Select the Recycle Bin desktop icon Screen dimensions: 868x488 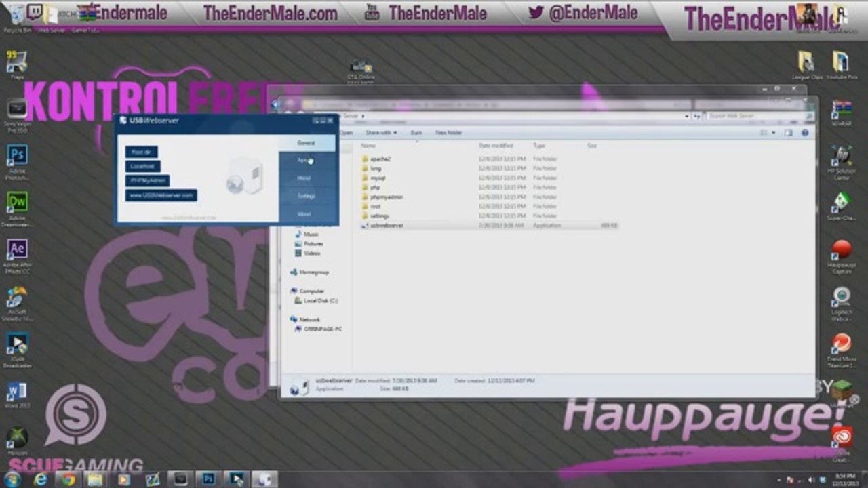point(17,17)
